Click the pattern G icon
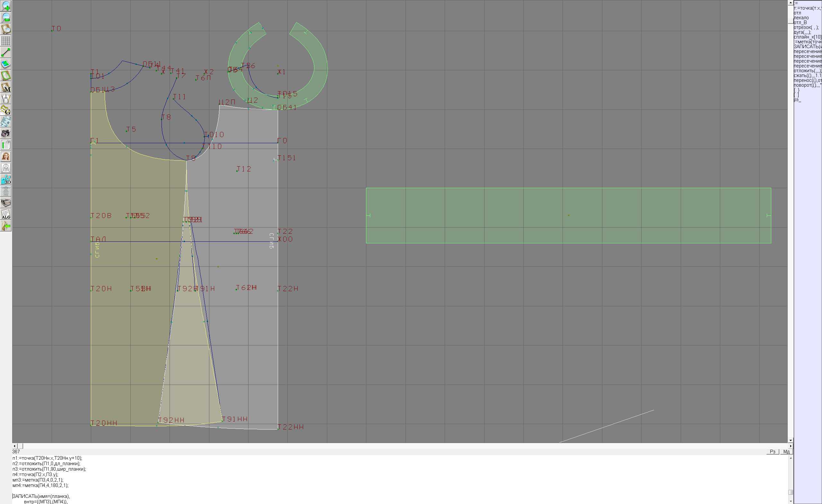822x504 pixels. point(6,110)
